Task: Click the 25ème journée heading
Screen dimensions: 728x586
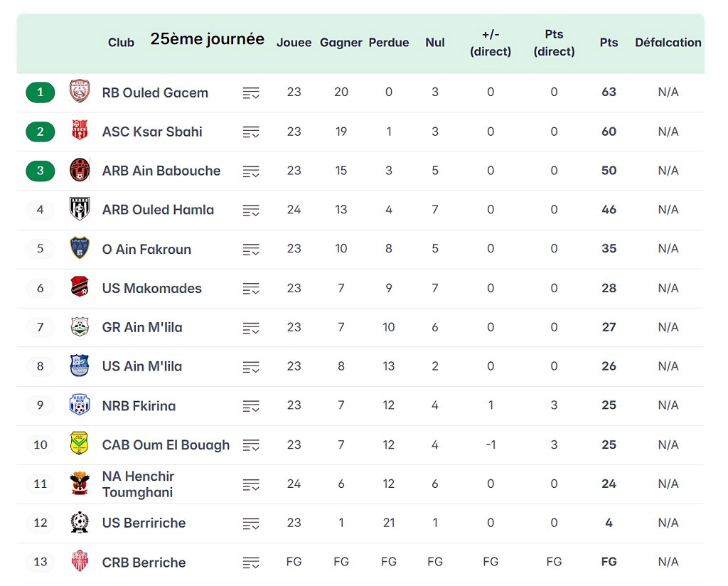Action: 207,39
